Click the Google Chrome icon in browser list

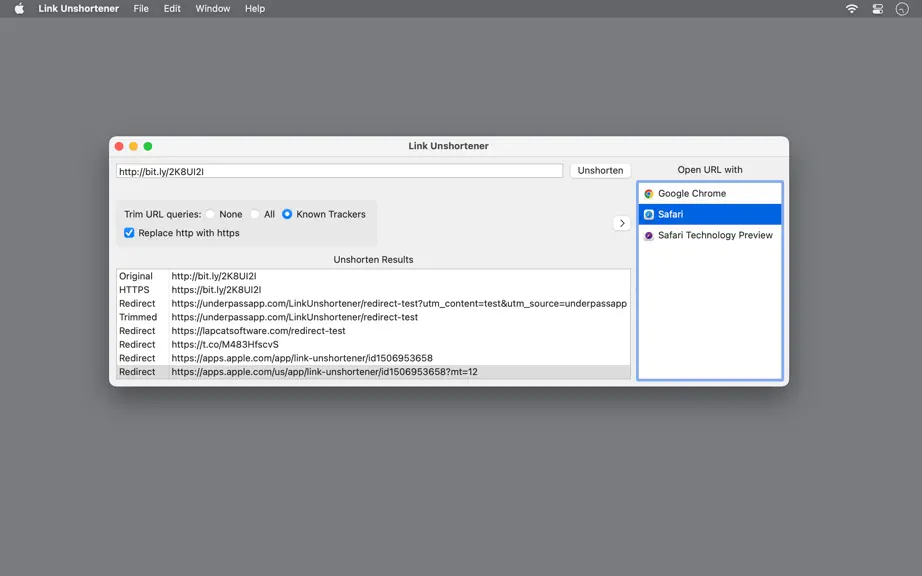click(x=649, y=193)
